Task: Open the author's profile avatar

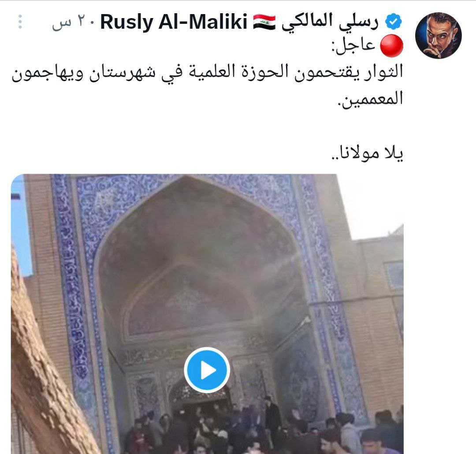Action: (439, 36)
